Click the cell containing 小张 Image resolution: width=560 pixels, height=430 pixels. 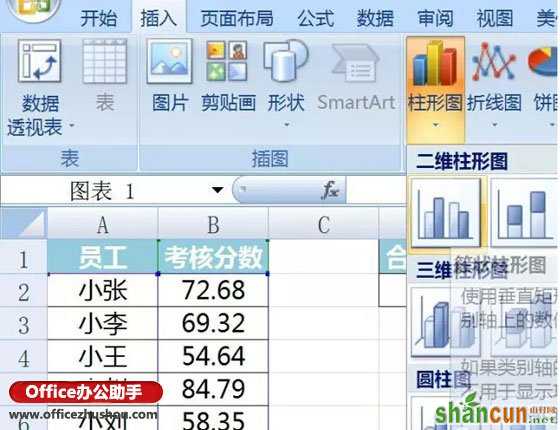coord(102,290)
